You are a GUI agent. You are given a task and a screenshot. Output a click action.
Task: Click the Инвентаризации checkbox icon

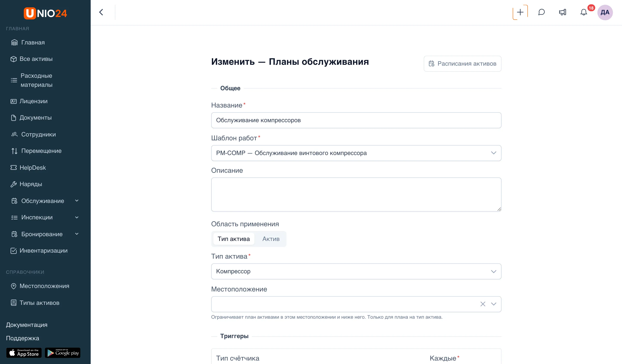click(x=14, y=251)
